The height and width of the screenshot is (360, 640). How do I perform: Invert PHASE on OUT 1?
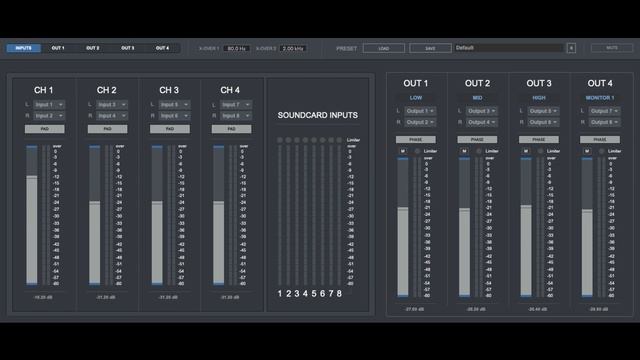(416, 140)
